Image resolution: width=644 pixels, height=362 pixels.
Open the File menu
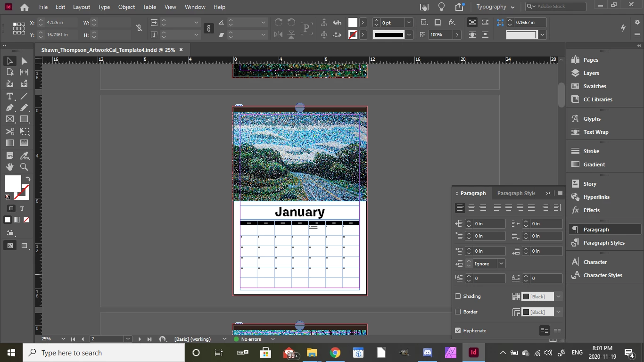[x=43, y=7]
